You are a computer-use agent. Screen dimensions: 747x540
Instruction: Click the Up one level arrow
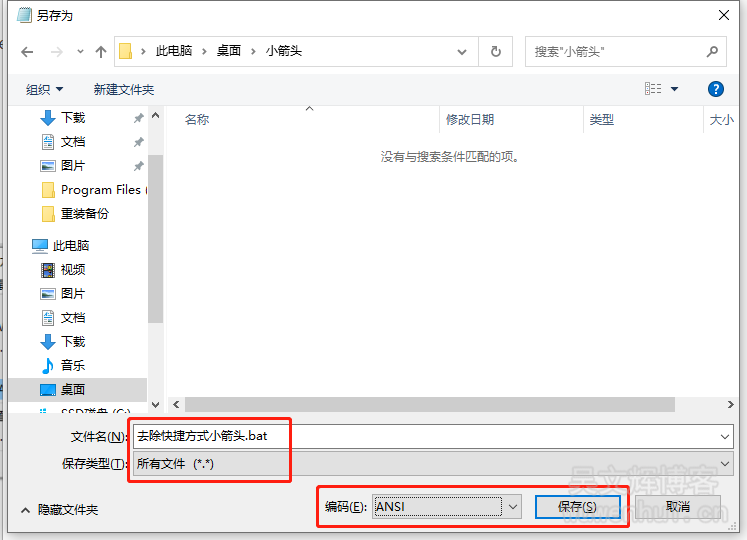100,51
